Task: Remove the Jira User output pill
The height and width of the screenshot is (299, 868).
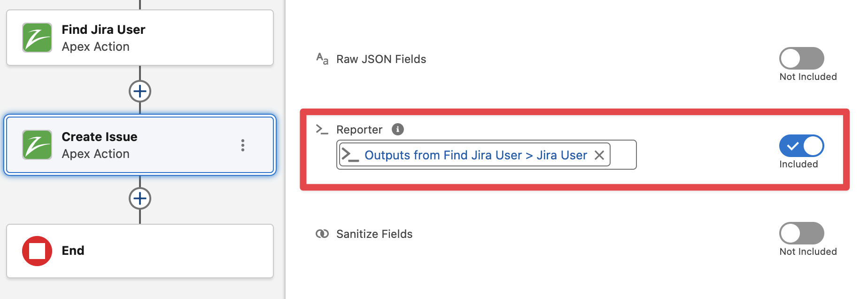Action: 599,155
